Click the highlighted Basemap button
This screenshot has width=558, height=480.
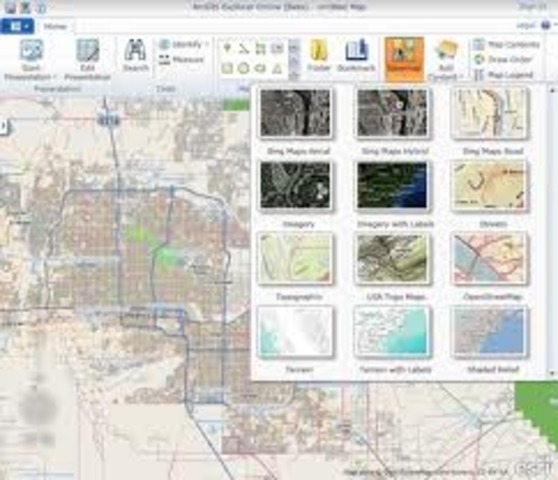click(404, 59)
